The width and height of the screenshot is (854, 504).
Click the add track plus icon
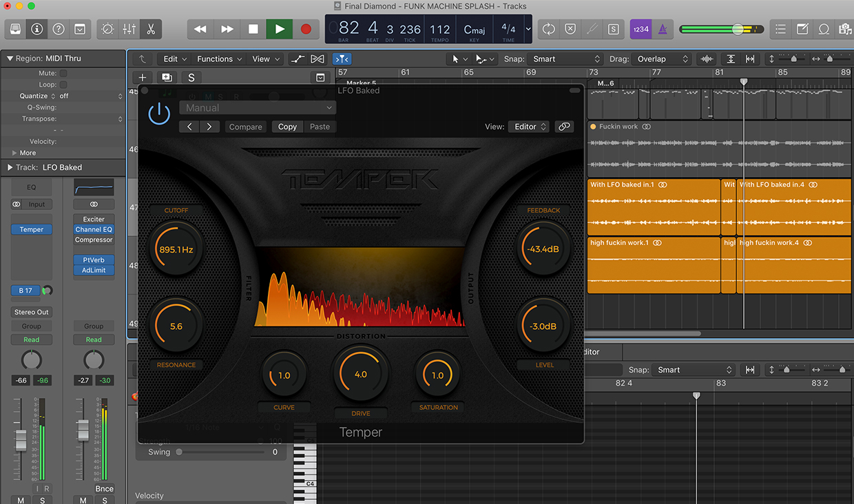143,78
